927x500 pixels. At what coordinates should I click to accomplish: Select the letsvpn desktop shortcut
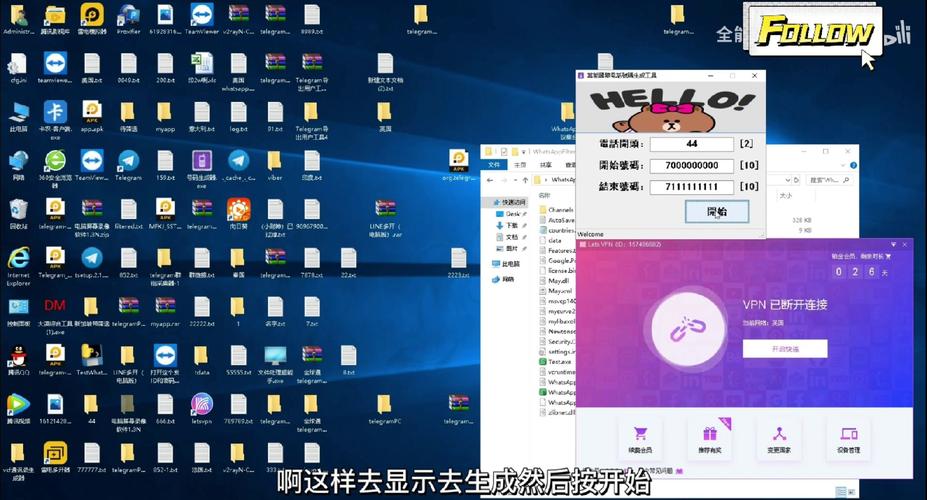tap(202, 409)
